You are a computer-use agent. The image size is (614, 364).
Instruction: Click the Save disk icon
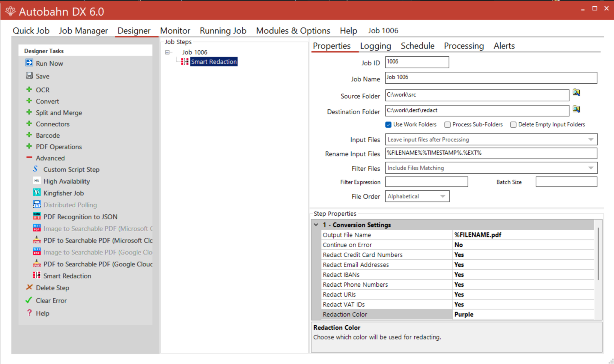(x=29, y=76)
